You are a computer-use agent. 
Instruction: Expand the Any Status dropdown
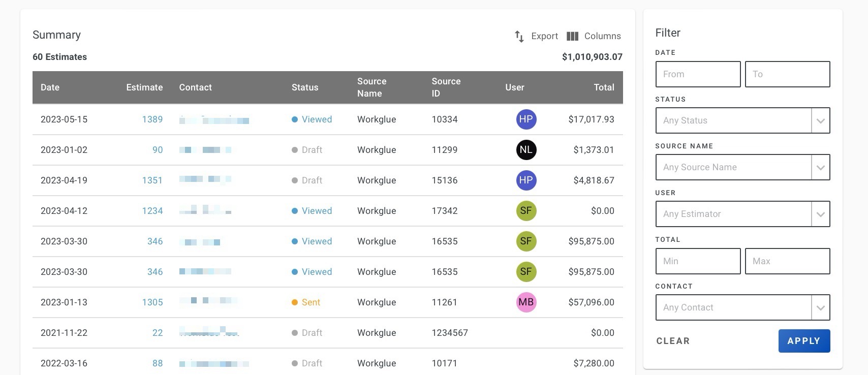click(x=742, y=120)
